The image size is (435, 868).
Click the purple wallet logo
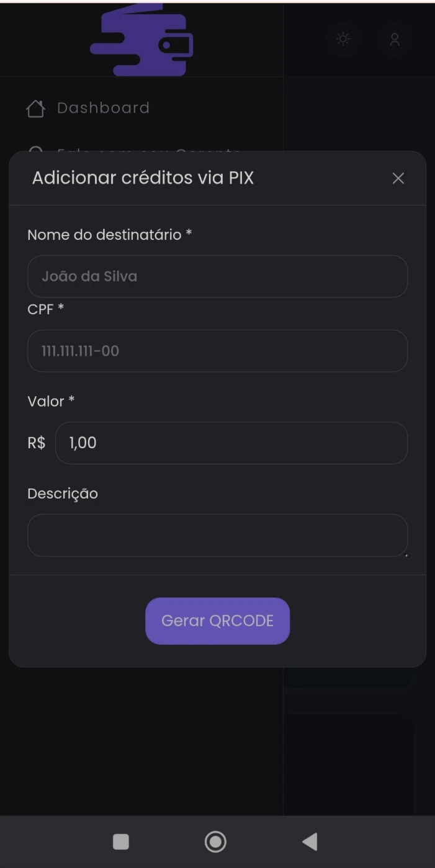pyautogui.click(x=143, y=42)
